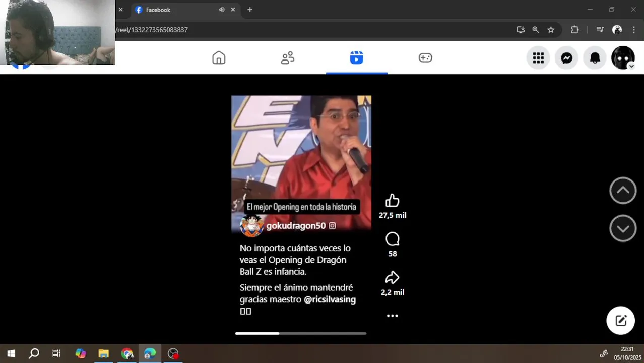The height and width of the screenshot is (363, 644).
Task: Click the Instagram icon beside gokudragon50
Action: coord(332,226)
